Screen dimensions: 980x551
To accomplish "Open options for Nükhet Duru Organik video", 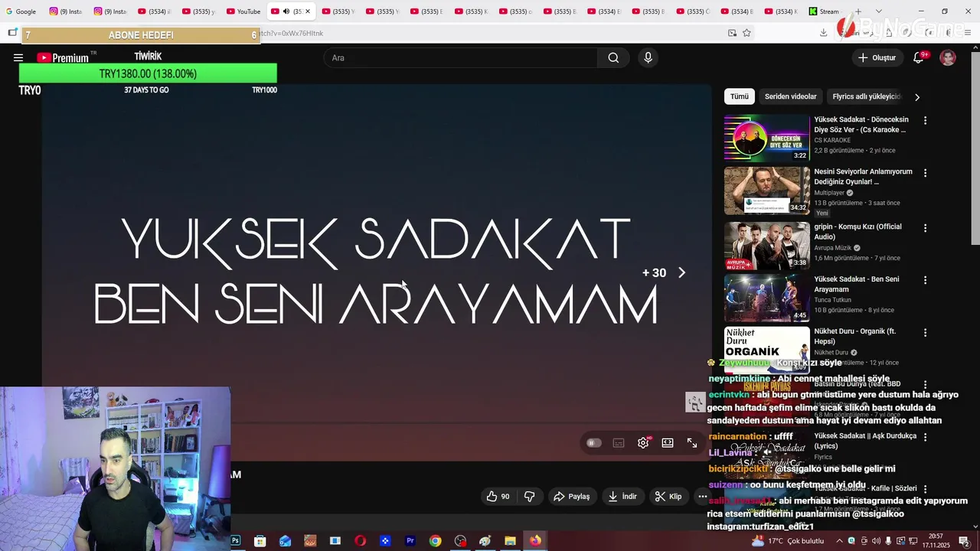I will [x=925, y=333].
